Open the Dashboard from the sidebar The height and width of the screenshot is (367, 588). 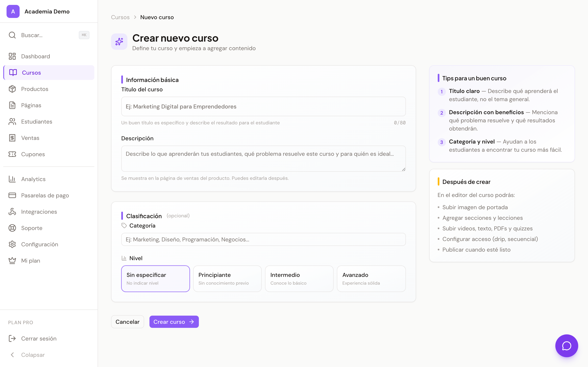coord(36,56)
